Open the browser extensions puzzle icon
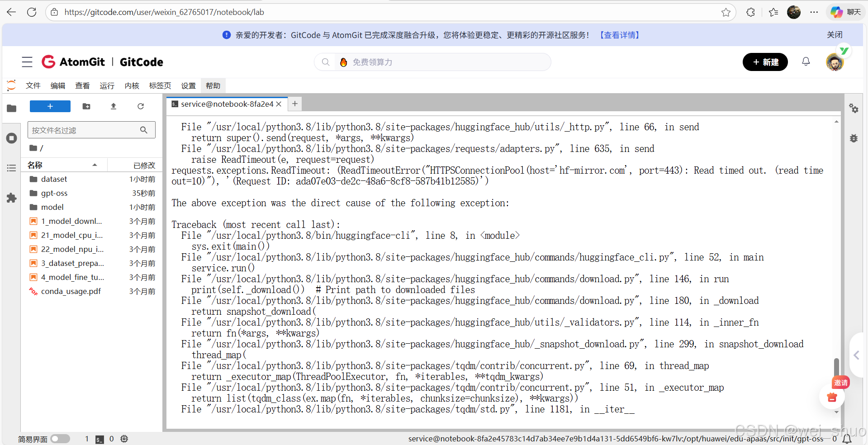Screen dimensions: 868x445 [750, 12]
